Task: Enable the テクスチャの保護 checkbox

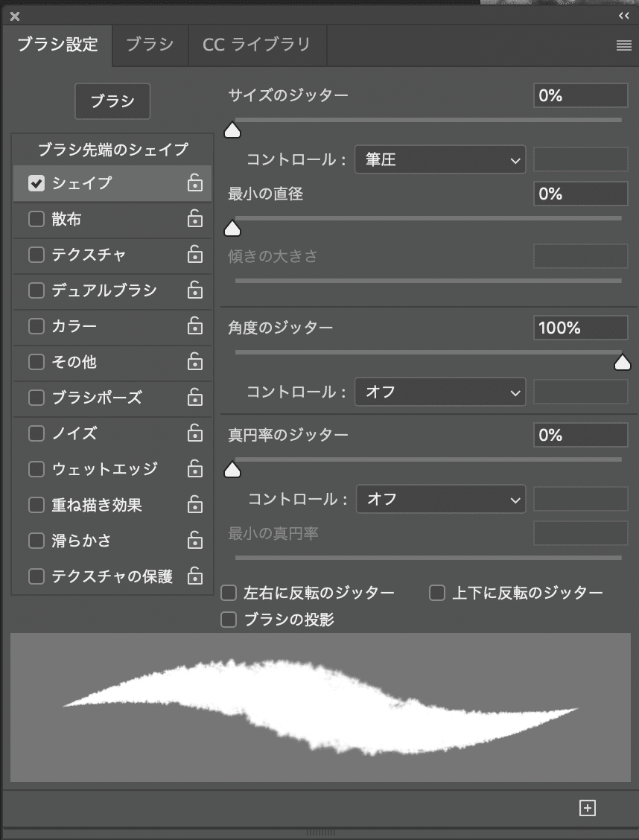Action: (36, 576)
